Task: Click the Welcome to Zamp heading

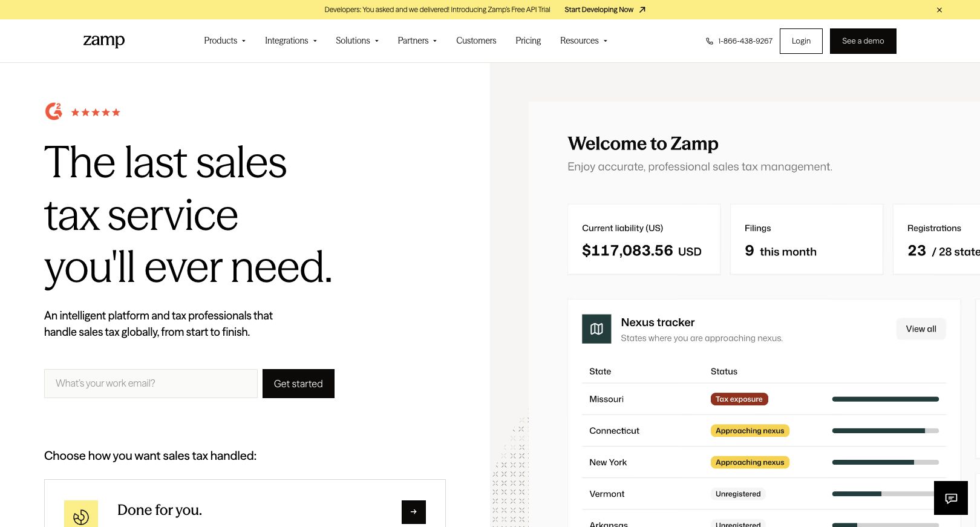Action: pos(643,144)
